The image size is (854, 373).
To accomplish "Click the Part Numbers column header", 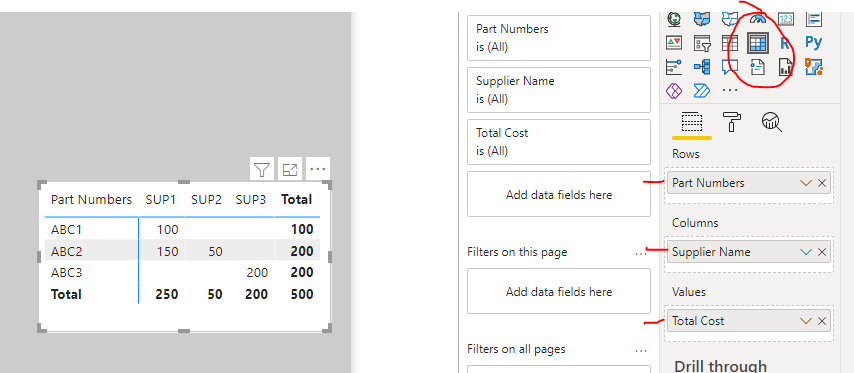I will click(x=92, y=200).
